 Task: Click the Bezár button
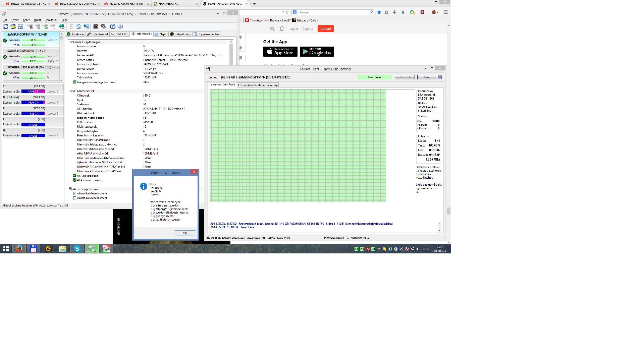click(x=427, y=77)
